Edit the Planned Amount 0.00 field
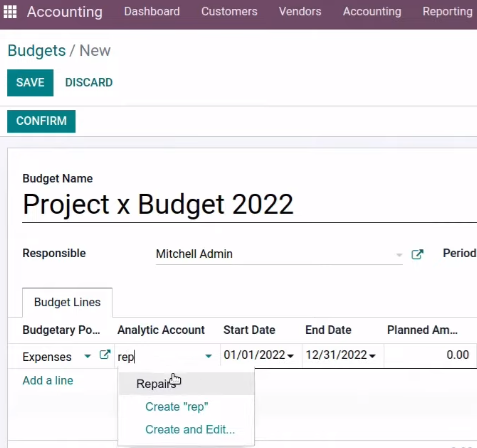Screen dimensions: 477x448 coord(430,355)
